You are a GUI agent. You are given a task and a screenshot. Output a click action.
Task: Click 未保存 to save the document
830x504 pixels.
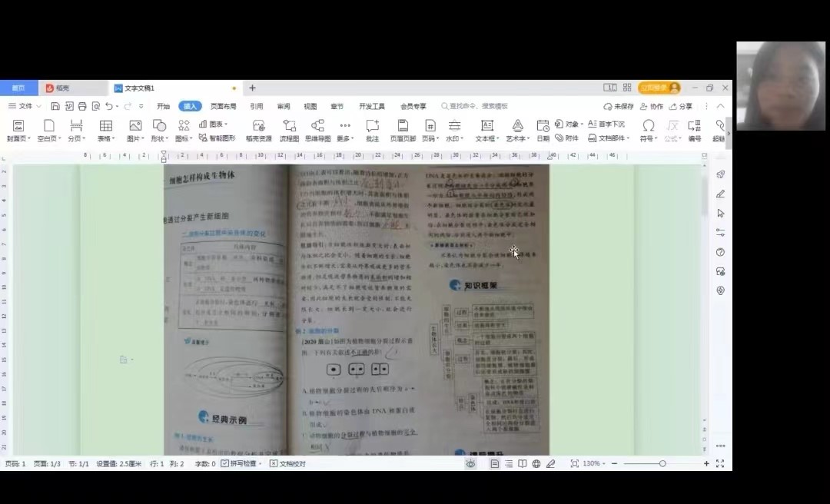[621, 107]
